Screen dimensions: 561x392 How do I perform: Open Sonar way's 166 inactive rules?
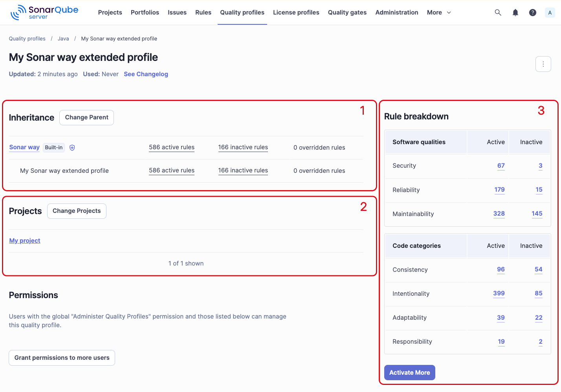pos(243,147)
